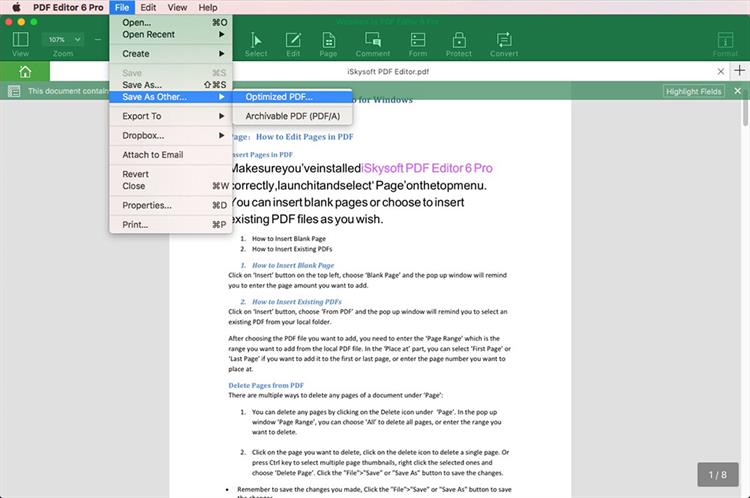The height and width of the screenshot is (498, 750).
Task: Open the Apple menu
Action: click(16, 7)
